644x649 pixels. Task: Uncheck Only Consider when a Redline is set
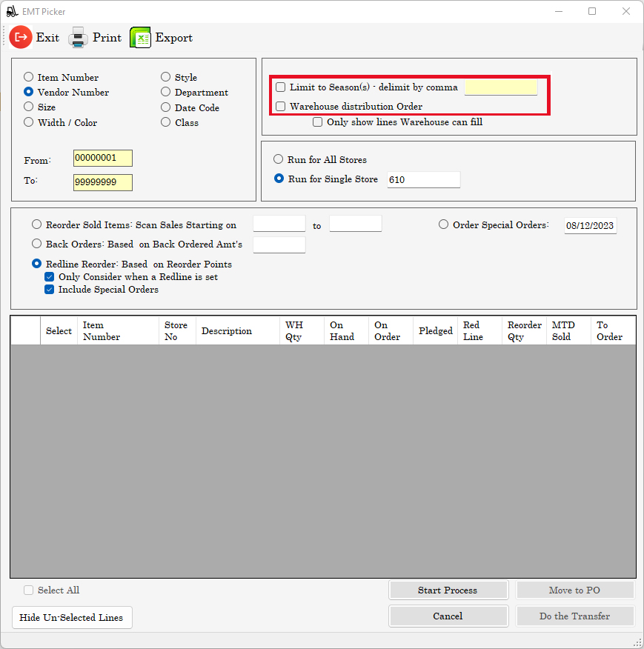click(49, 277)
